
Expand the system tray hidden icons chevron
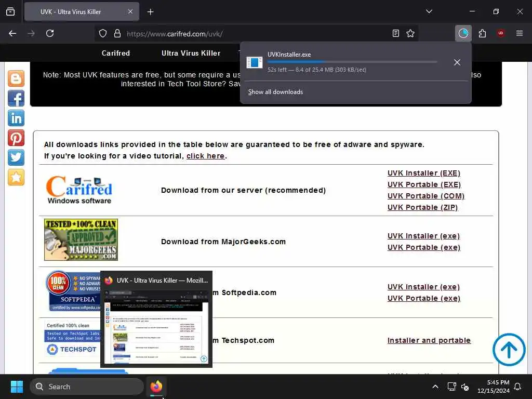point(435,387)
